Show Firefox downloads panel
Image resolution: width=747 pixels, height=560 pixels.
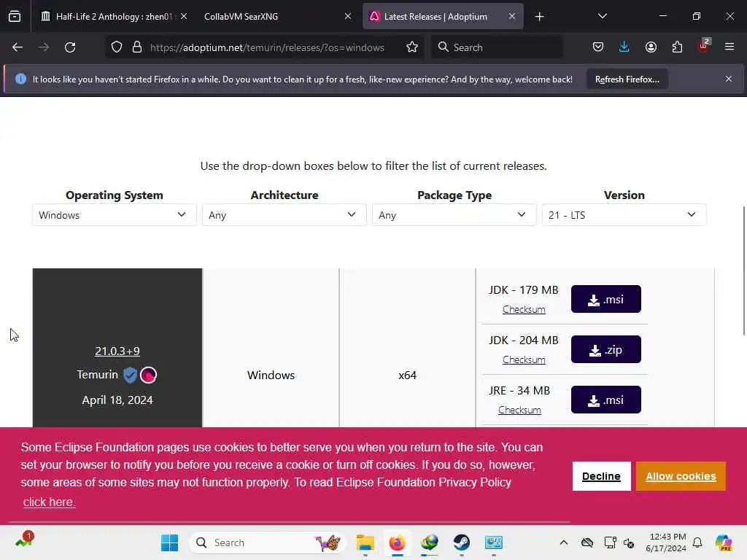point(624,47)
